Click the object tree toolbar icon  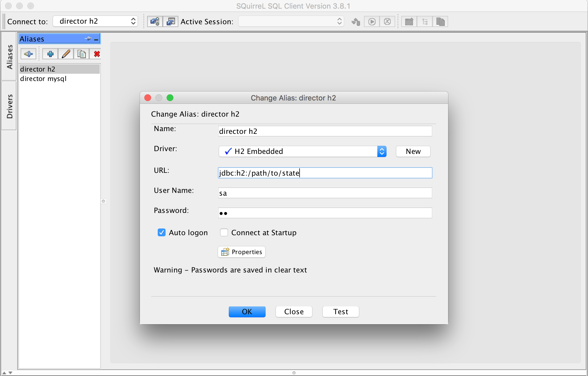pyautogui.click(x=425, y=21)
